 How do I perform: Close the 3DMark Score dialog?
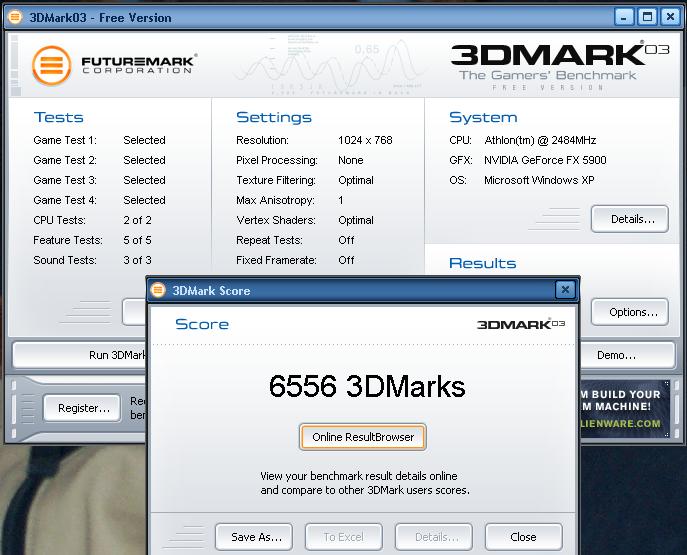coord(565,290)
